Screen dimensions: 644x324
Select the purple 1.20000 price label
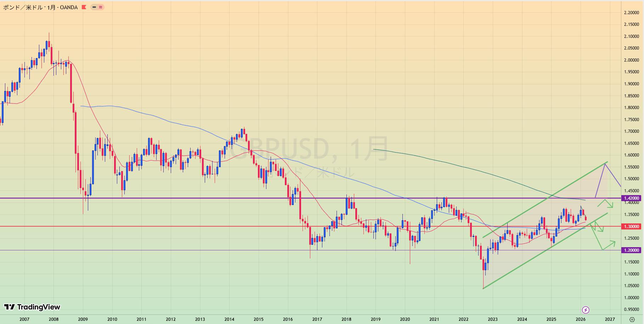pyautogui.click(x=631, y=250)
